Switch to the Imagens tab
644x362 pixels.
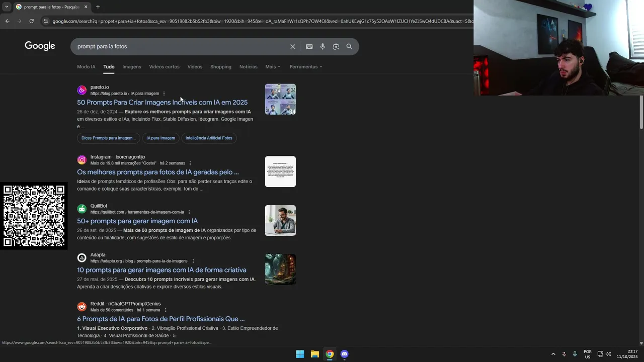(132, 67)
